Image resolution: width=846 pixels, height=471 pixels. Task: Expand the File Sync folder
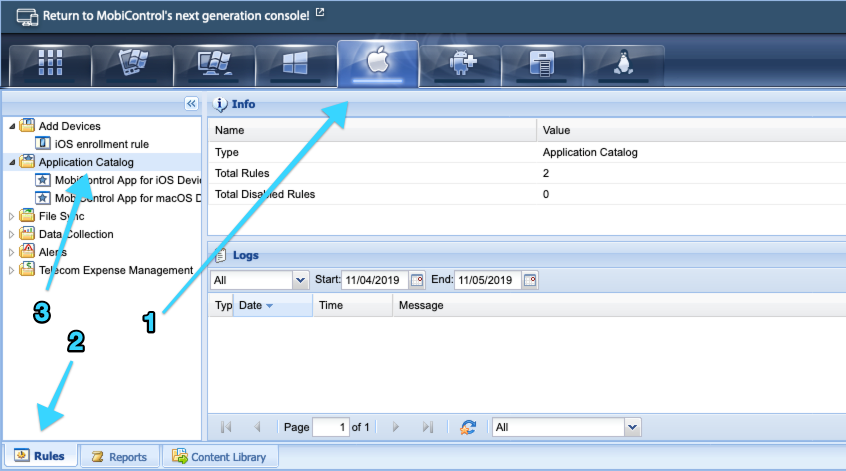[11, 216]
